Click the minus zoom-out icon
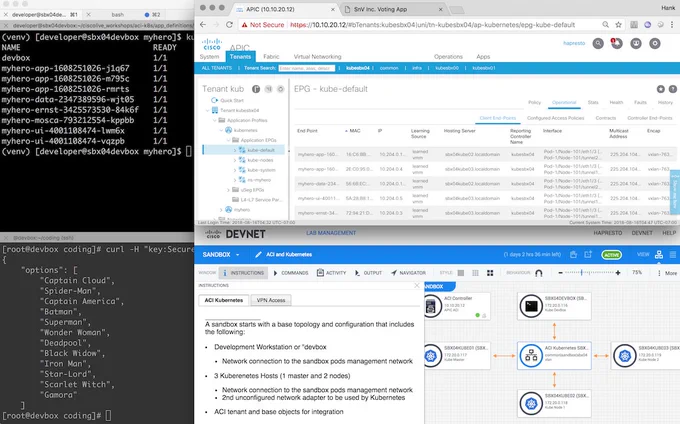680x424 pixels. pos(560,273)
